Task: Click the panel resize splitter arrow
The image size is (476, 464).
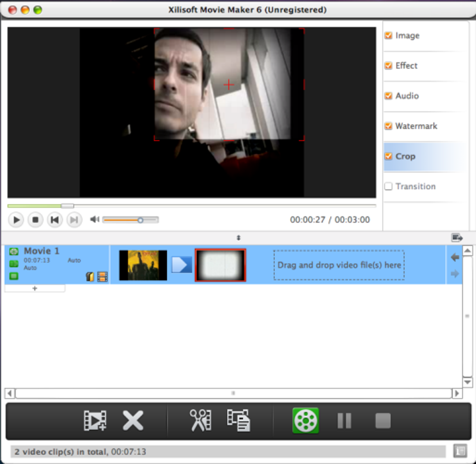Action: point(238,238)
